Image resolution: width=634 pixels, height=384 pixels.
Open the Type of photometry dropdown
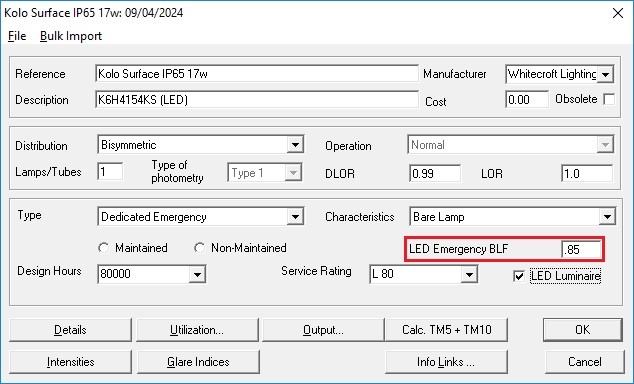click(x=293, y=173)
